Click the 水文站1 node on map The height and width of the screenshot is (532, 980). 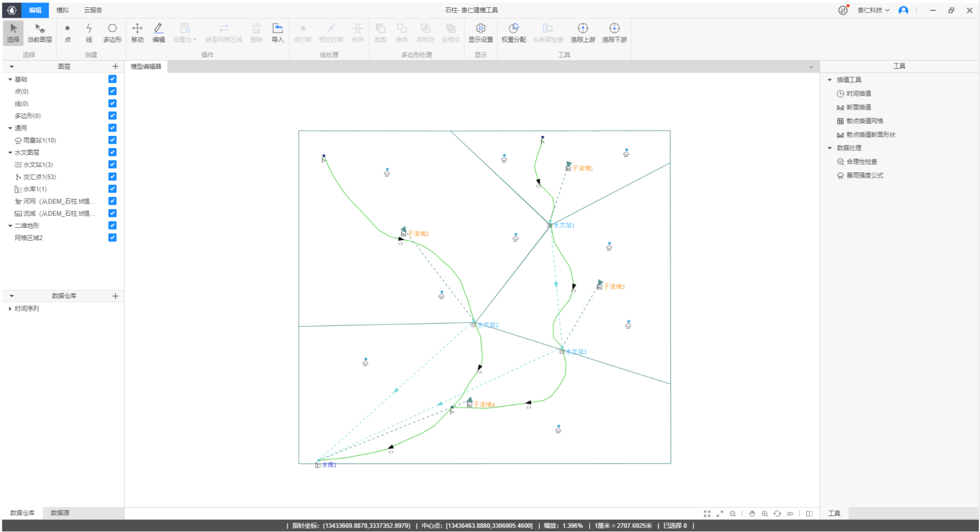point(550,225)
